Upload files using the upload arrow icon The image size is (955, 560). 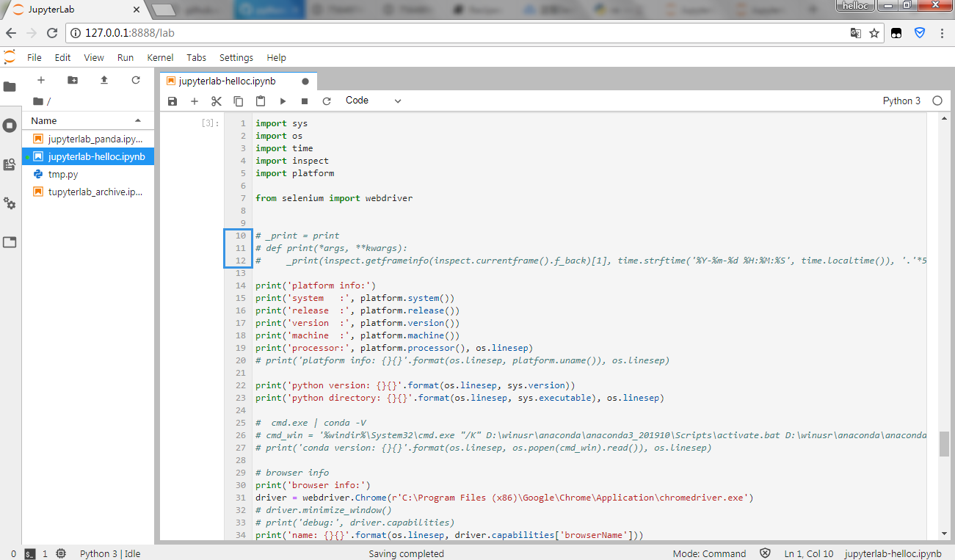(x=104, y=80)
